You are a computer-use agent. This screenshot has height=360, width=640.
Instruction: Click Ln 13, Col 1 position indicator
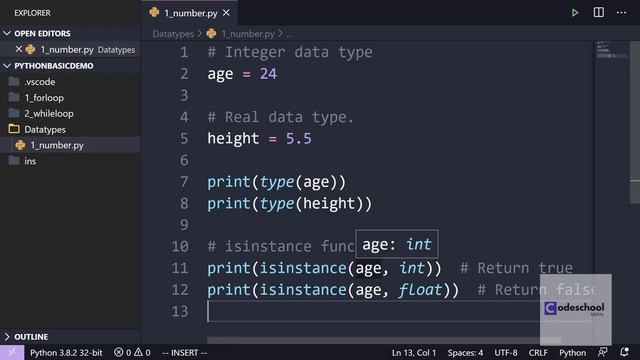(413, 353)
